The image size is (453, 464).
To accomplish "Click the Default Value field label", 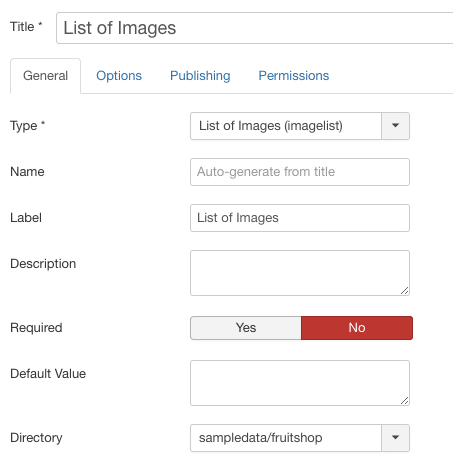I will [48, 374].
